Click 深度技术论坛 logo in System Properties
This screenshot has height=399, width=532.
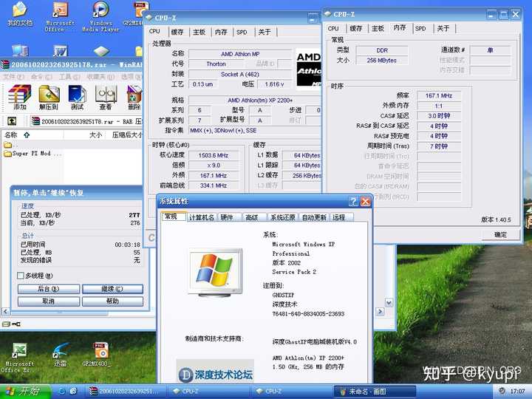click(215, 372)
